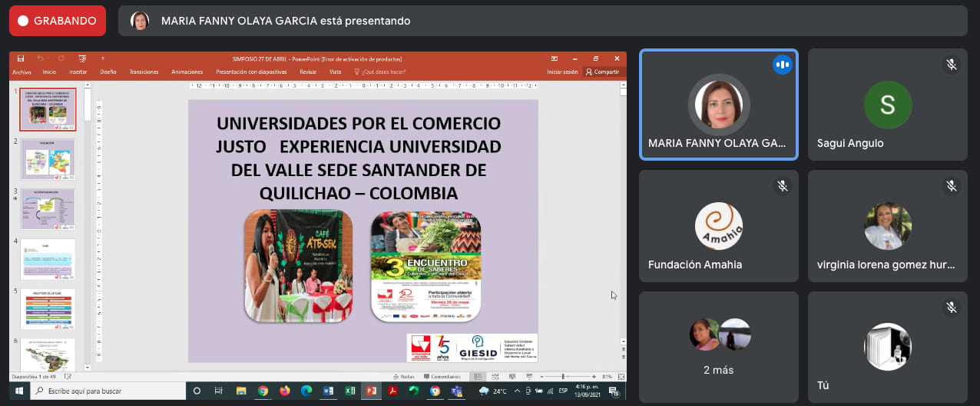Open the ribbon display options button
Viewport: 980px width, 406px height.
(554, 58)
